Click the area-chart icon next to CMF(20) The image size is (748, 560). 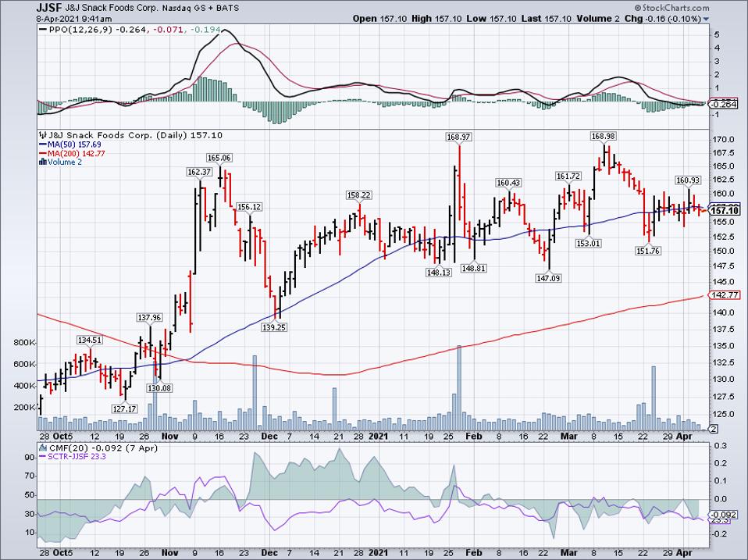coord(43,448)
